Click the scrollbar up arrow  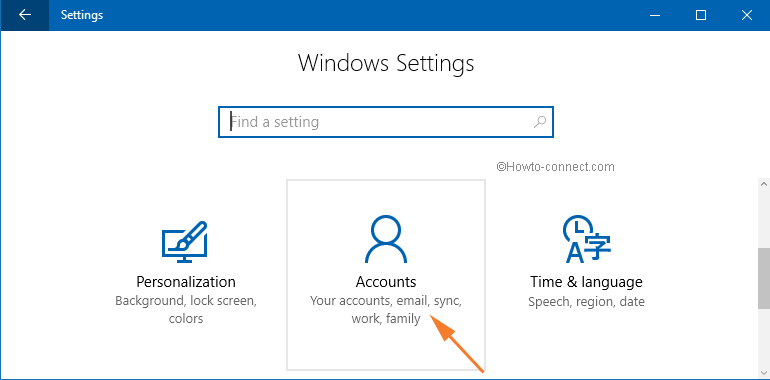(764, 184)
